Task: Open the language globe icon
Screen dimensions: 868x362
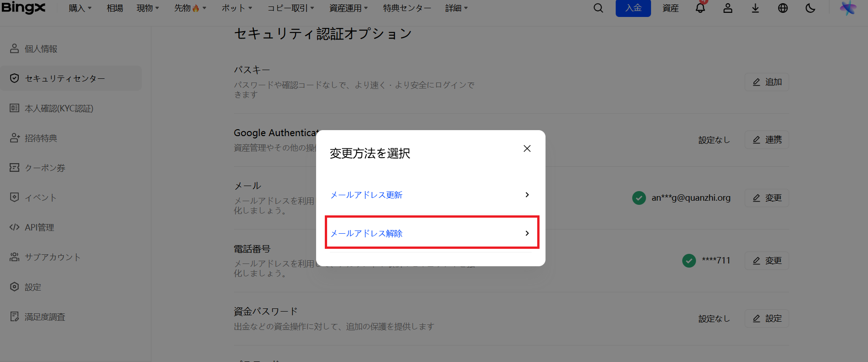Action: pos(783,8)
